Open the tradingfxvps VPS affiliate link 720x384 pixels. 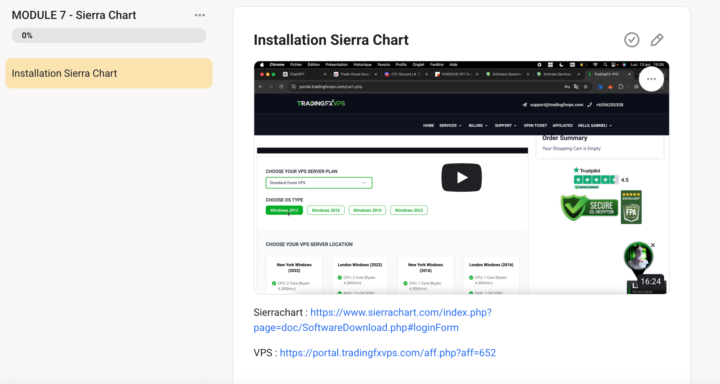[x=388, y=353]
